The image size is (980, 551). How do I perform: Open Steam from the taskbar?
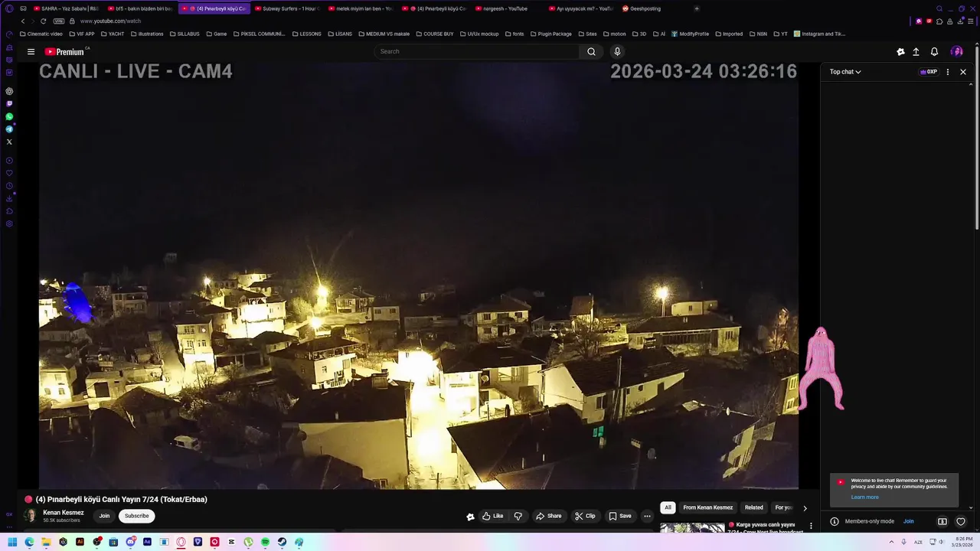tap(282, 542)
